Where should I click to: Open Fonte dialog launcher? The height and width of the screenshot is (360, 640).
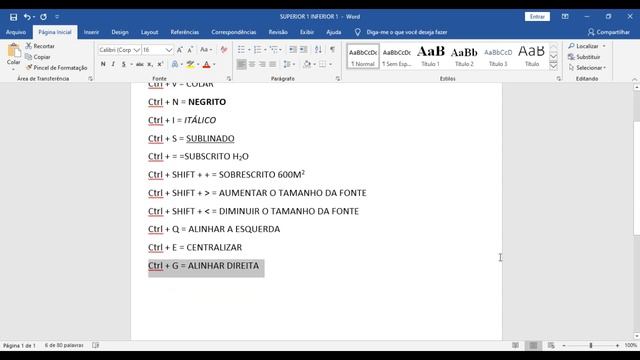tap(229, 78)
